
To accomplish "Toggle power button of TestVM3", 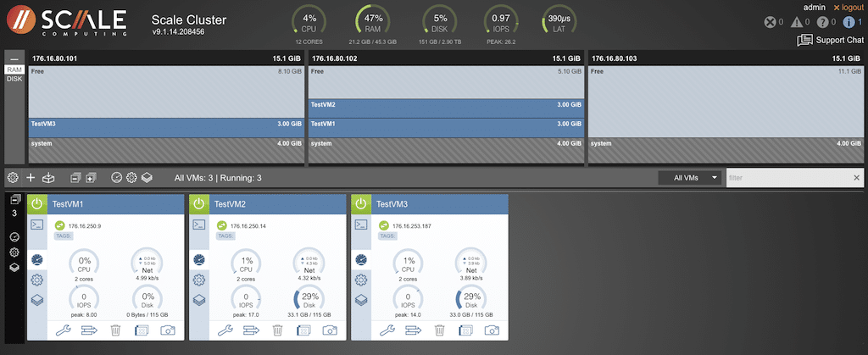I will pos(361,204).
